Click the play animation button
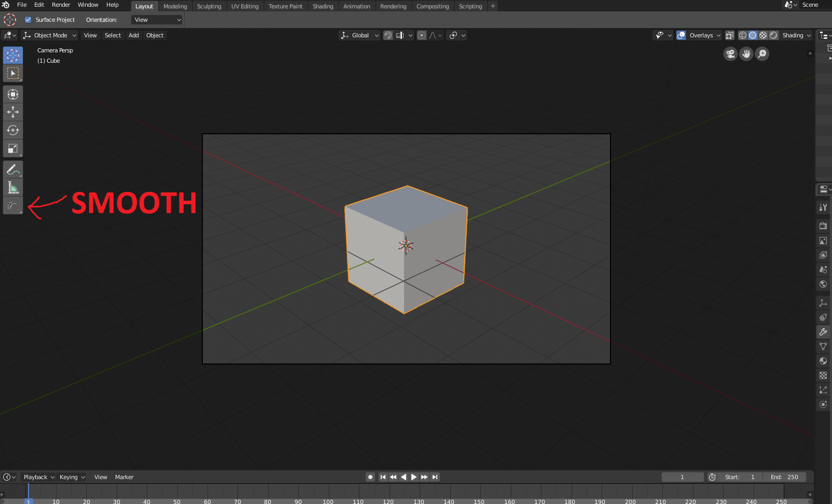The width and height of the screenshot is (832, 504). (x=414, y=477)
